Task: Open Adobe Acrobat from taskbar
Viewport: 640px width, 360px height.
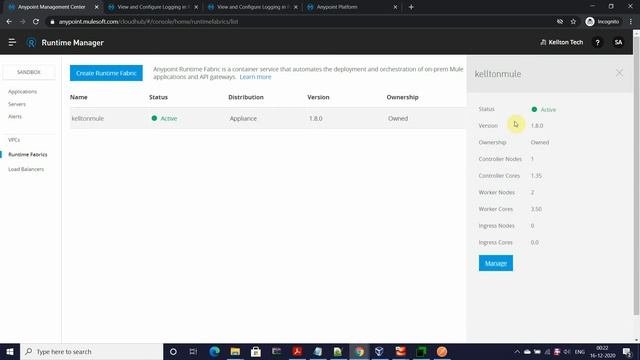Action: point(297,351)
